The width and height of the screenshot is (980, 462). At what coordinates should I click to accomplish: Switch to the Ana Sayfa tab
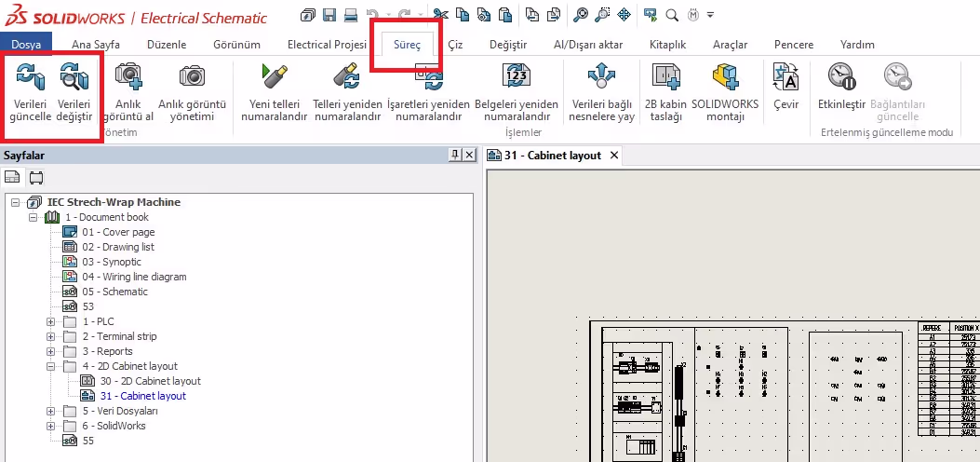[x=96, y=45]
